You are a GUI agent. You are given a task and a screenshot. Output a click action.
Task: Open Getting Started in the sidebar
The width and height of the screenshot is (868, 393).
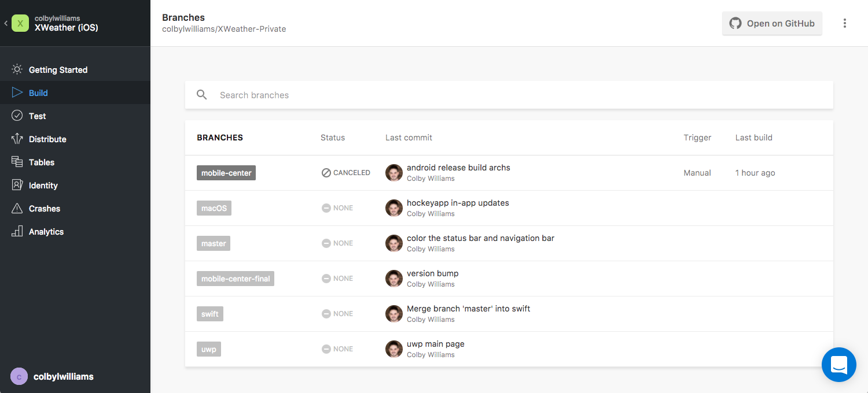tap(75, 69)
